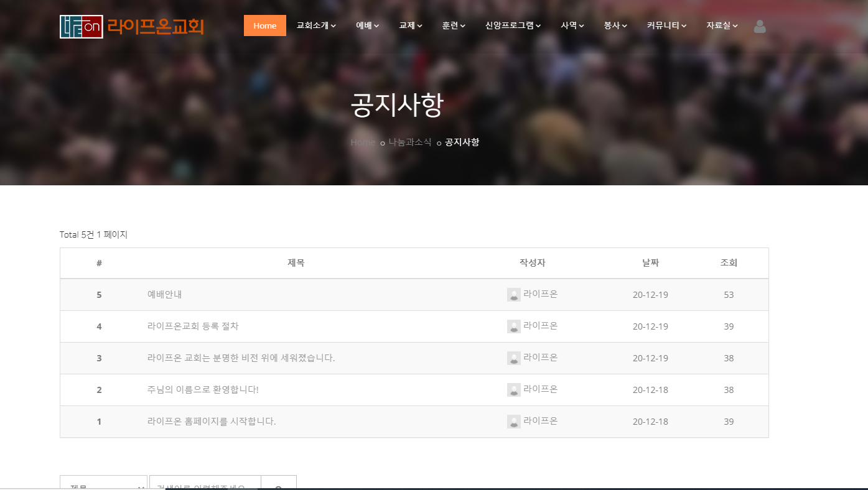
Task: Expand the 자료실 navigation dropdown
Action: pos(722,25)
